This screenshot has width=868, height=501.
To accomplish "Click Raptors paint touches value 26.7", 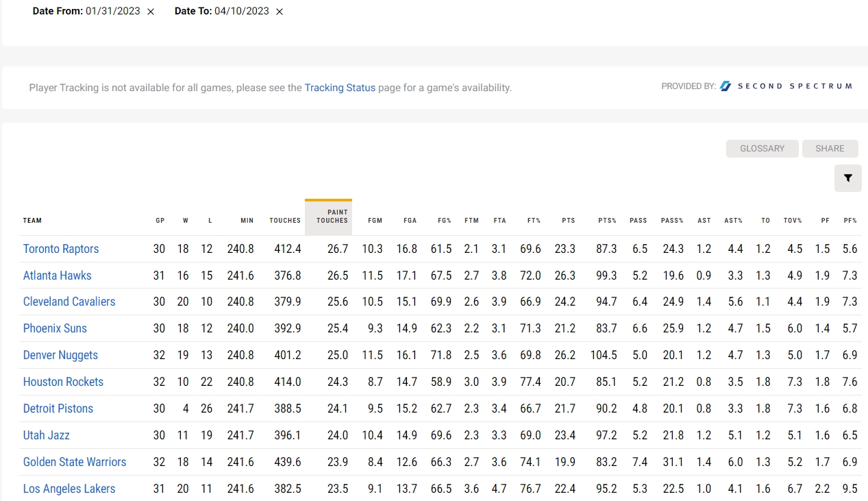I will [x=338, y=249].
